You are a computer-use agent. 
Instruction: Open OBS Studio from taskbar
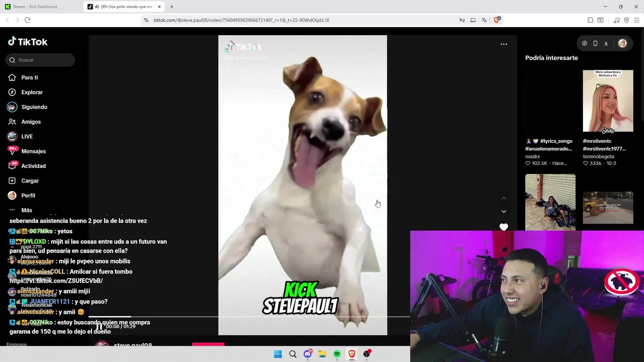pyautogui.click(x=367, y=354)
